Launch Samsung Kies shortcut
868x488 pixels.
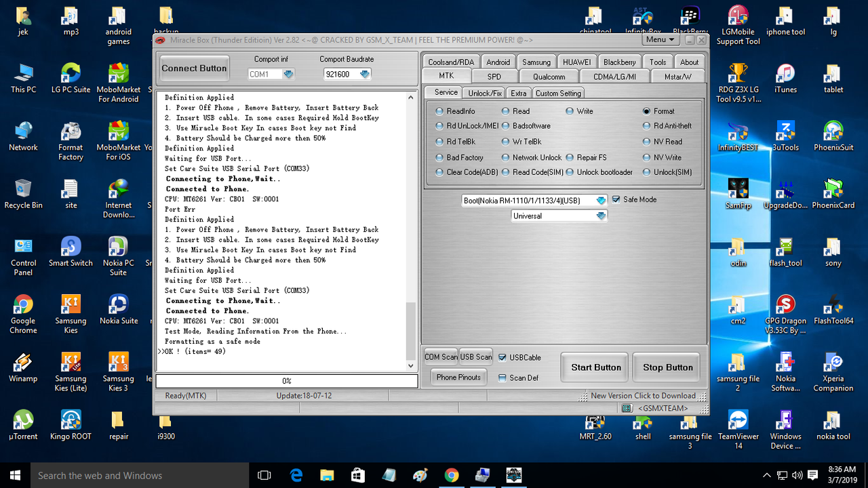click(71, 315)
